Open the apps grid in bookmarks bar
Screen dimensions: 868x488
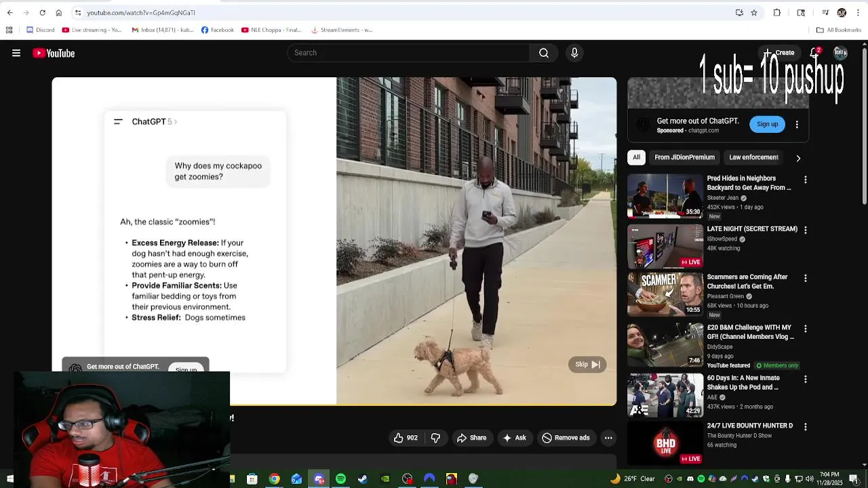(x=9, y=30)
